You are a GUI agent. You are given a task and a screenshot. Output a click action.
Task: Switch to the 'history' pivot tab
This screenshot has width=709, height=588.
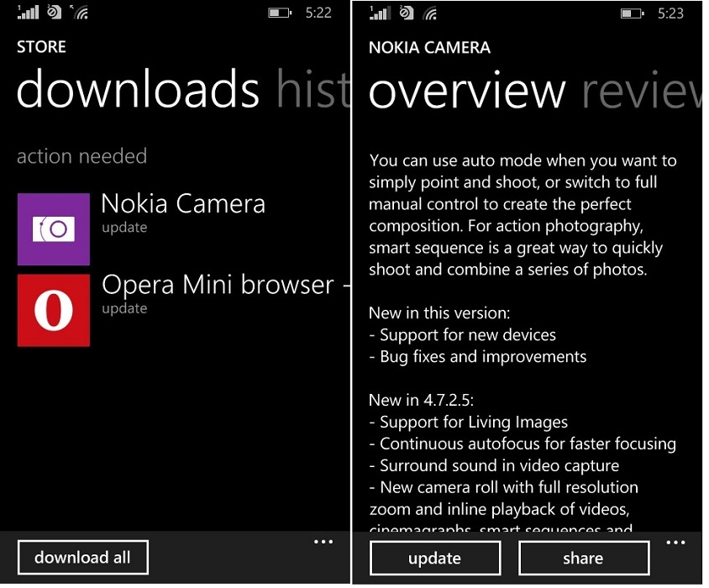(x=312, y=89)
